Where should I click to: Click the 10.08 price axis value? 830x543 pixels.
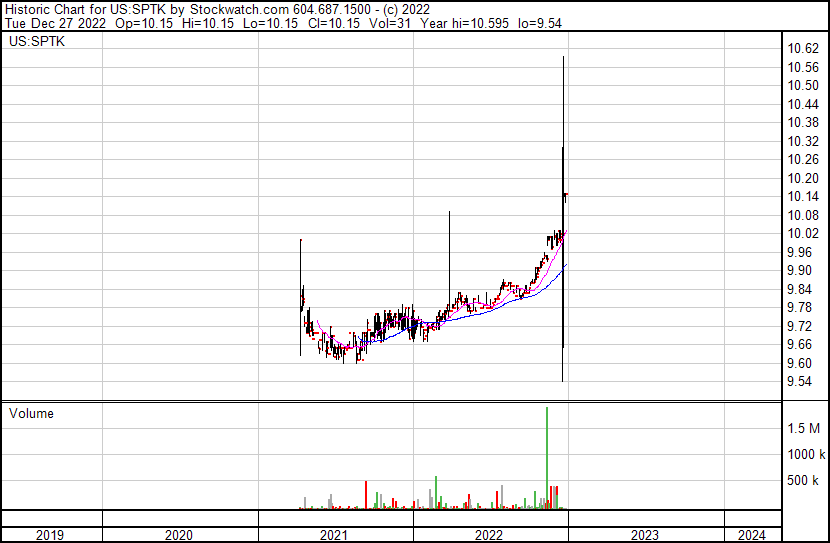tap(803, 215)
